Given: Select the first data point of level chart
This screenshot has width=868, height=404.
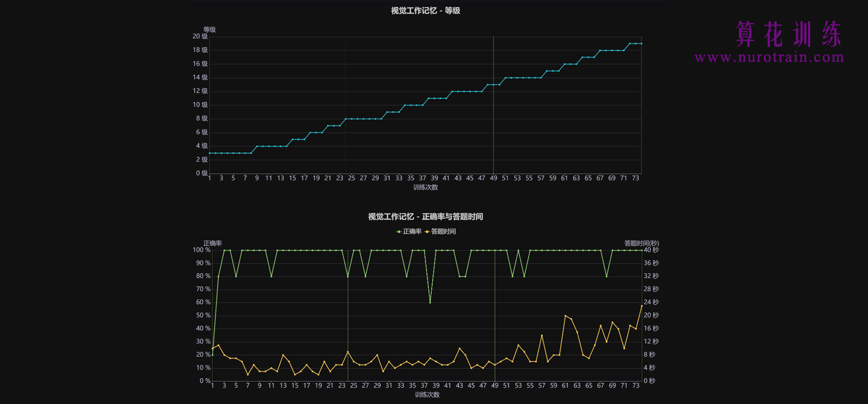Looking at the screenshot, I should pyautogui.click(x=210, y=153).
